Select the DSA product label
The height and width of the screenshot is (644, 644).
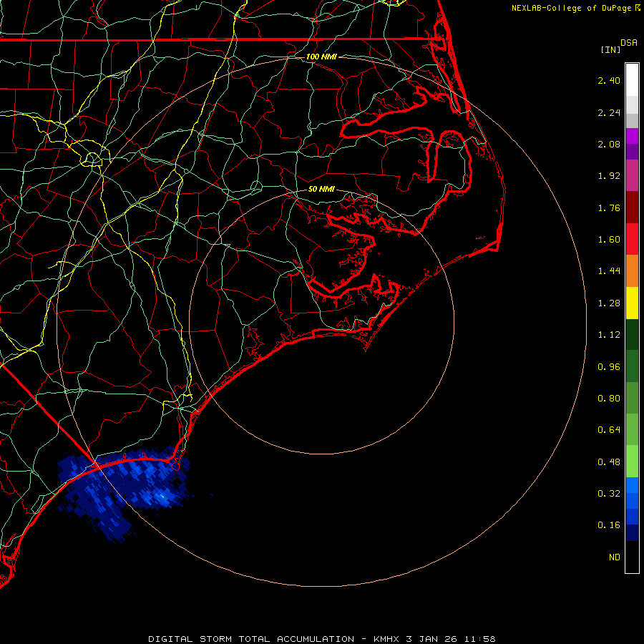point(629,43)
